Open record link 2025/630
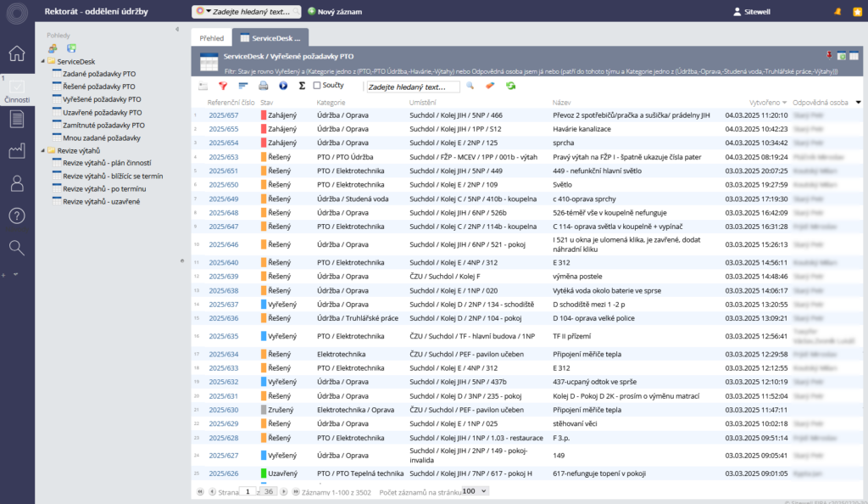 coord(224,410)
